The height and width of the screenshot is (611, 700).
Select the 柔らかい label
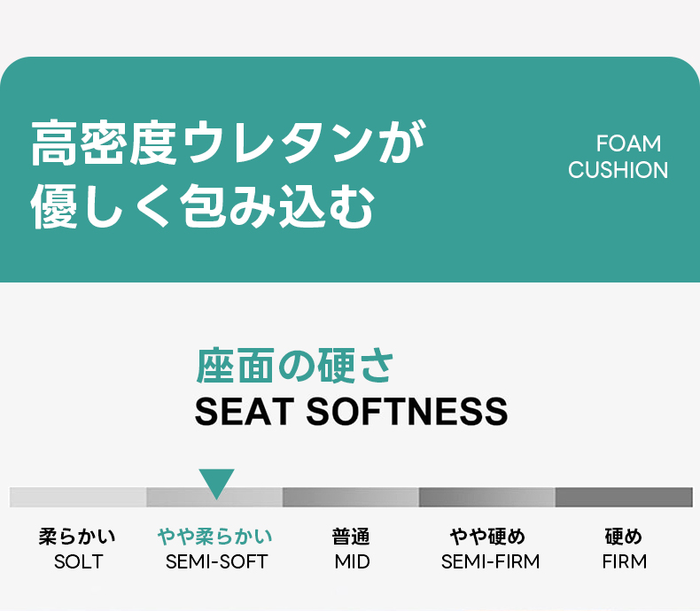[x=78, y=537]
